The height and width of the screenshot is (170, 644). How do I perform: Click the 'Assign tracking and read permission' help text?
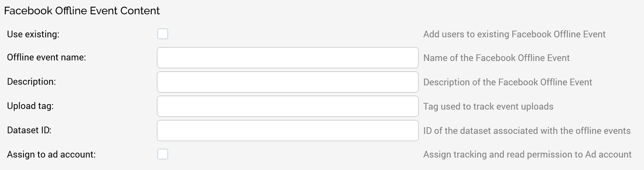click(x=527, y=155)
